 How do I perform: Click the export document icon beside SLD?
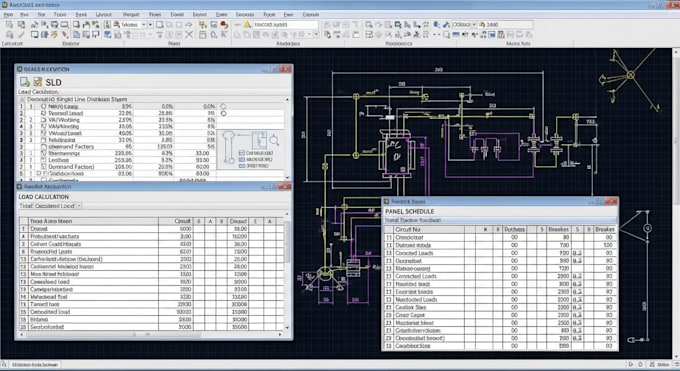pyautogui.click(x=25, y=82)
